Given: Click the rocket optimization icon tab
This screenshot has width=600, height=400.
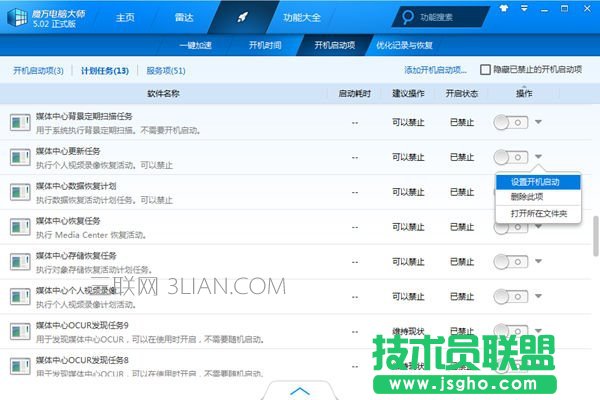Looking at the screenshot, I should point(243,17).
